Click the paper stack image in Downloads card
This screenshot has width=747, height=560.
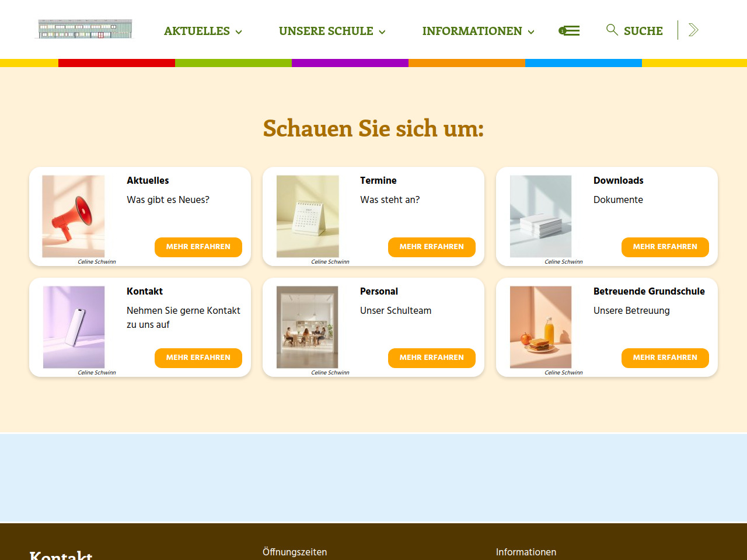(x=541, y=216)
